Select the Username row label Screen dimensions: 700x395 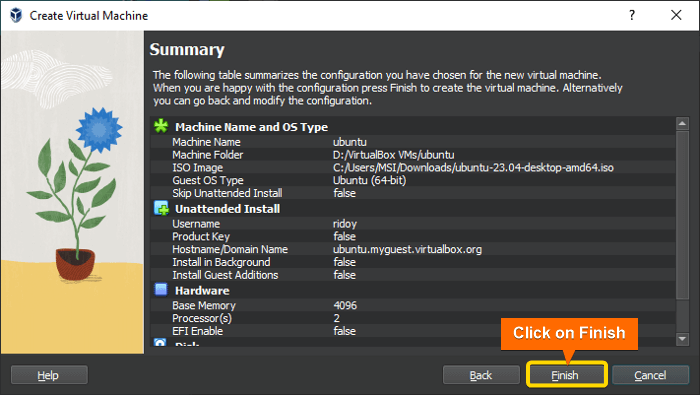click(196, 224)
